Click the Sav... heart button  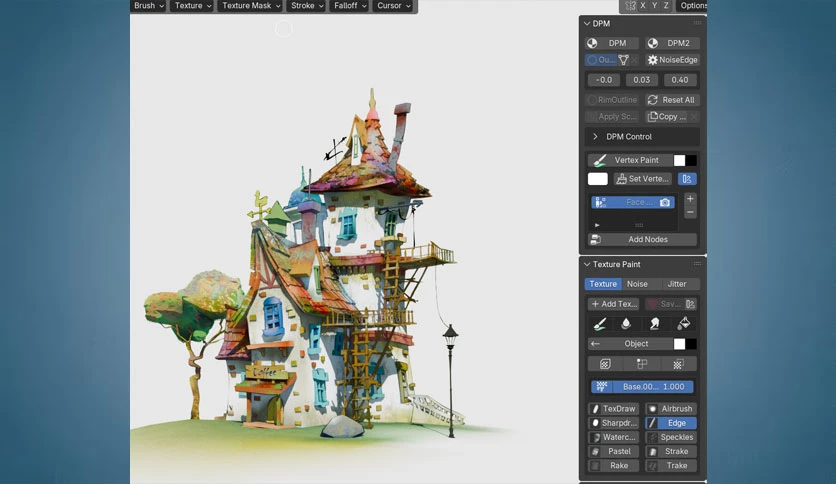664,304
